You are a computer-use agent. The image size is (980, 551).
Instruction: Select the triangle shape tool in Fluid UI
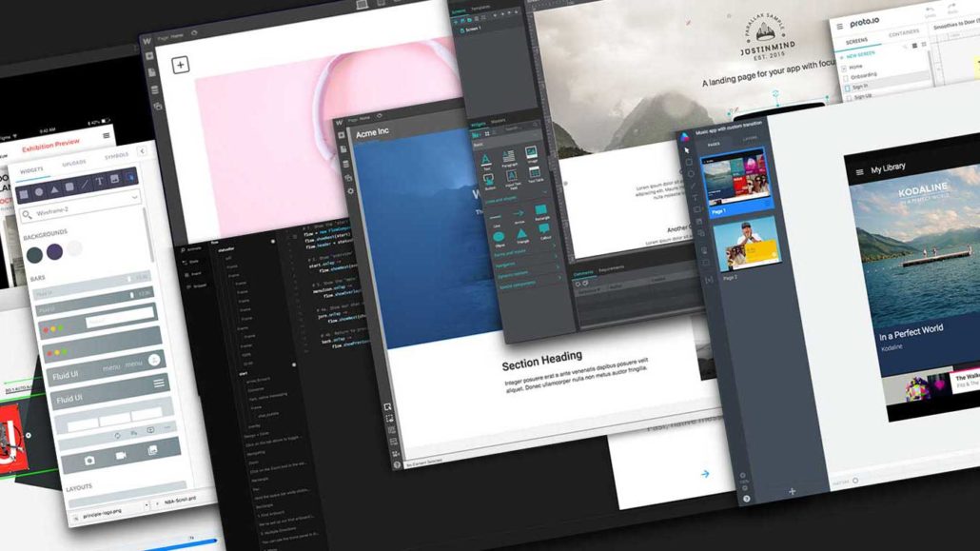(54, 189)
